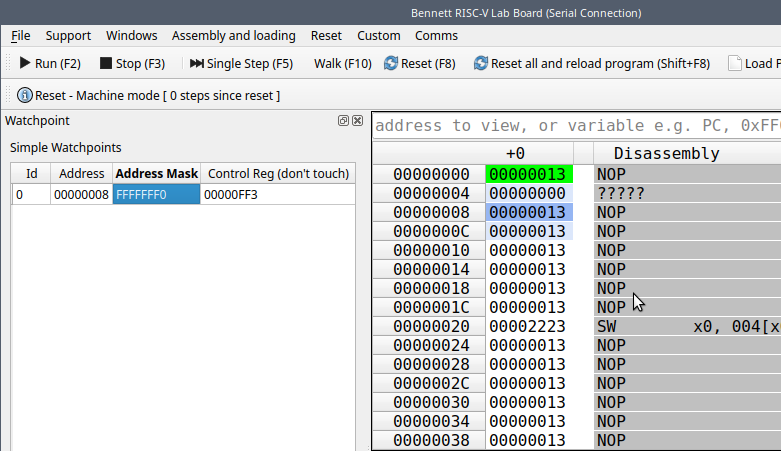Click the Run (F2) toolbar button
Image resolution: width=781 pixels, height=451 pixels.
(50, 63)
